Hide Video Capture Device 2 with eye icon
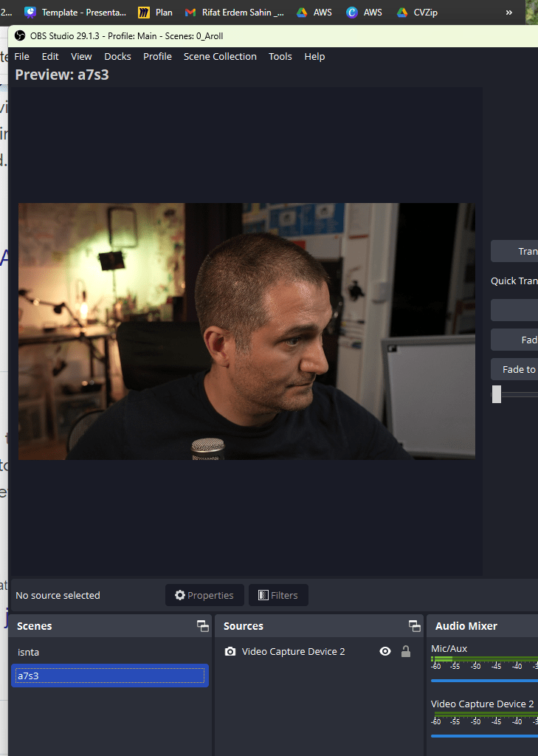This screenshot has height=756, width=538. click(385, 651)
